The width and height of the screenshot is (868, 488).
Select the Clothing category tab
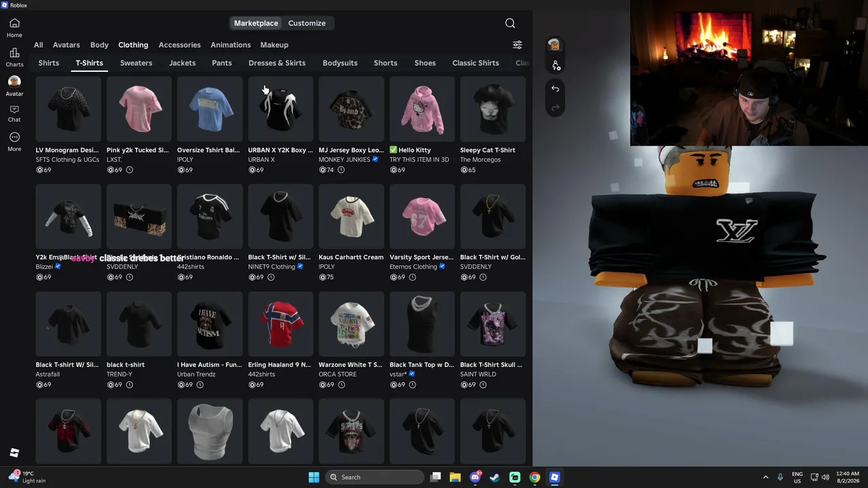(133, 45)
